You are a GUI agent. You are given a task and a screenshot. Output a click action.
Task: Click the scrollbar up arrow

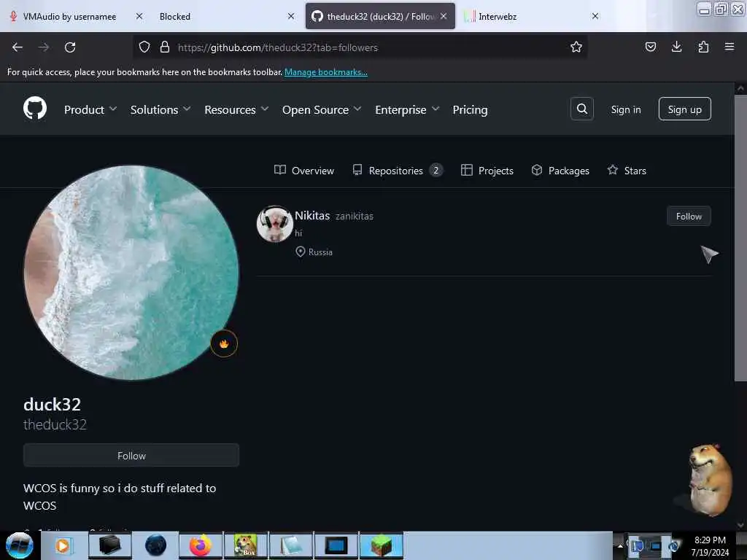[x=740, y=88]
